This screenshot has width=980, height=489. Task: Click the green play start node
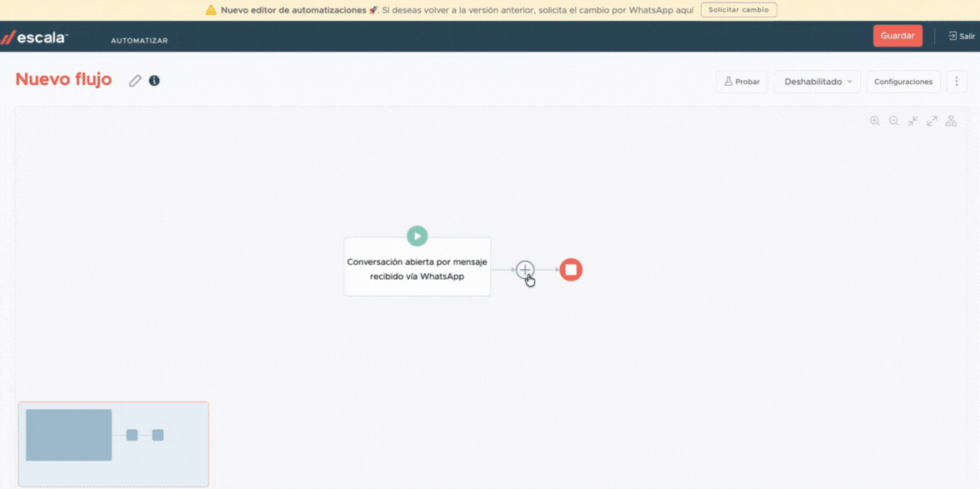pyautogui.click(x=417, y=236)
